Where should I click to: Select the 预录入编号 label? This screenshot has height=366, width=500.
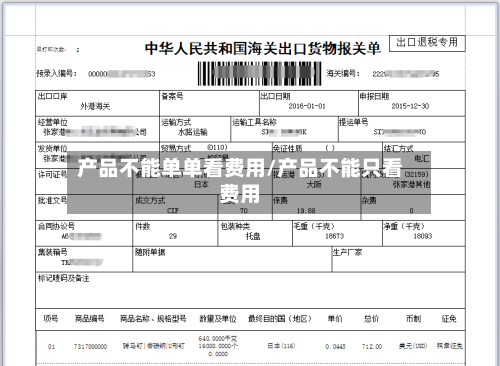pos(56,73)
